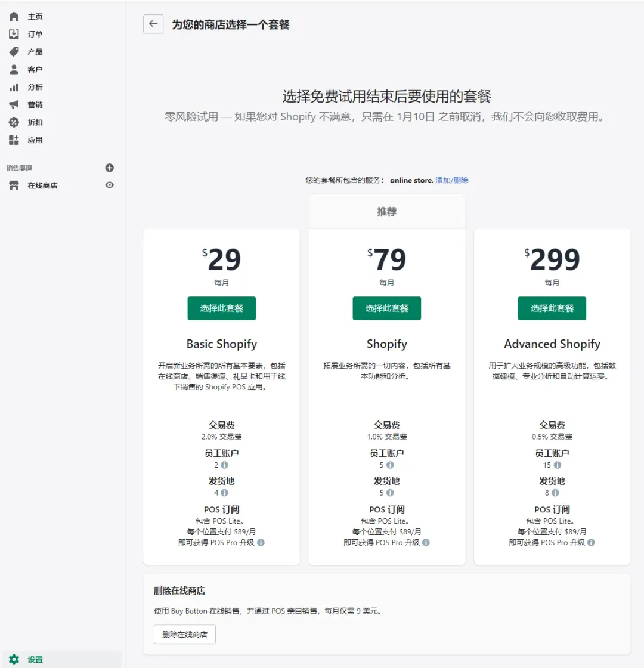The image size is (644, 668).
Task: Show locations info for $79 Shopify plan
Action: [390, 493]
